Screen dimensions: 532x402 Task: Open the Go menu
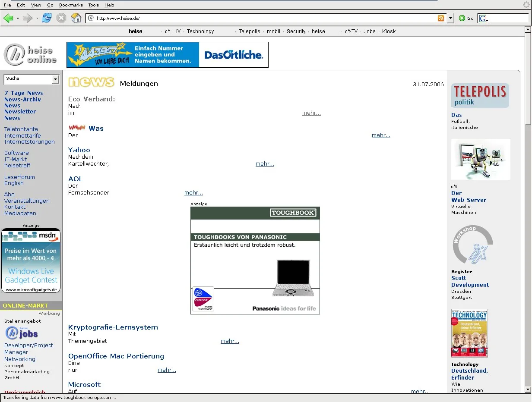pyautogui.click(x=50, y=5)
